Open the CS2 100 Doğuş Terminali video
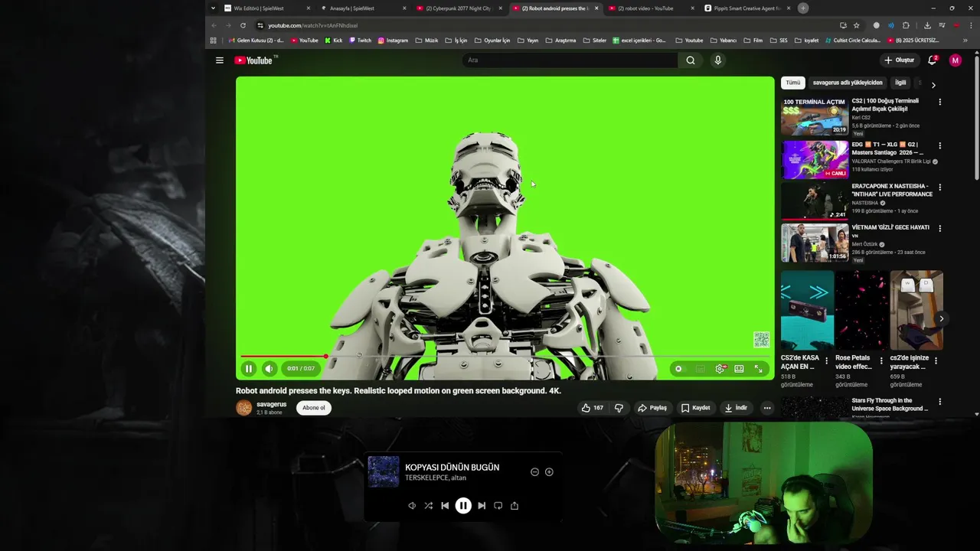980x551 pixels. pyautogui.click(x=815, y=116)
